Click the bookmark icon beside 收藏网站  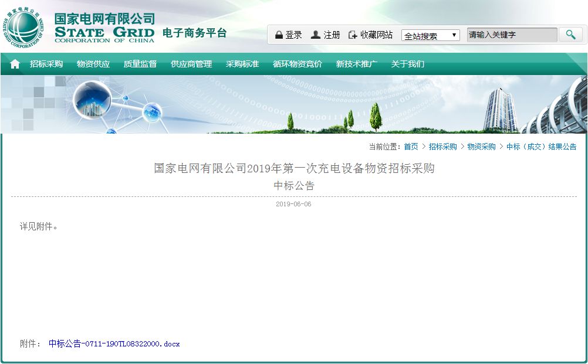[x=353, y=35]
